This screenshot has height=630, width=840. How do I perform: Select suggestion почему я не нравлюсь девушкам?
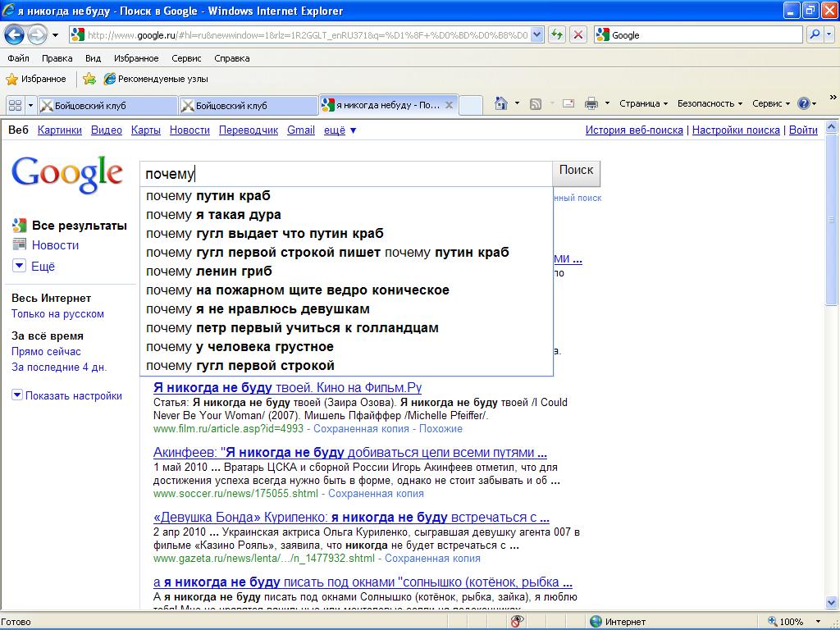(x=346, y=309)
